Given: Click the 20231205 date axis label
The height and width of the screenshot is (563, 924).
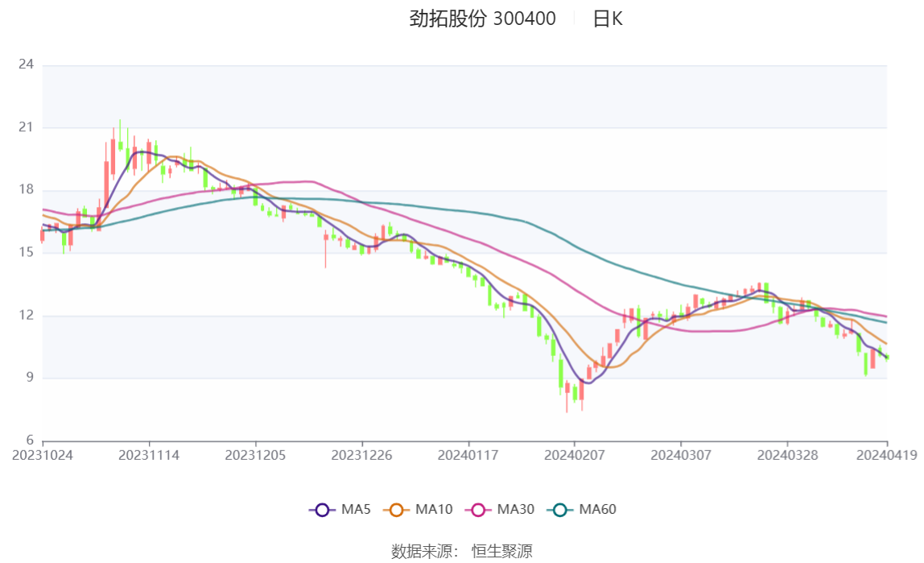Looking at the screenshot, I should pos(256,455).
